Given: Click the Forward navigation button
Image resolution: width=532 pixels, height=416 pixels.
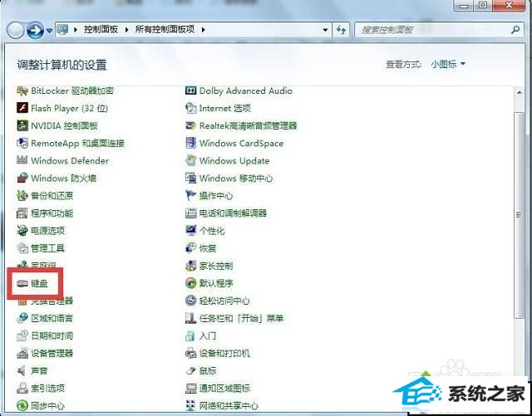Looking at the screenshot, I should pos(35,31).
